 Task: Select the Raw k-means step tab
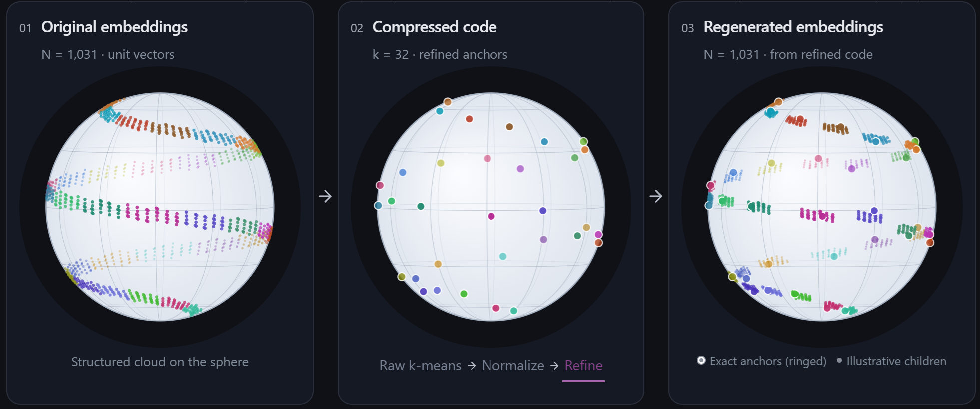click(420, 366)
